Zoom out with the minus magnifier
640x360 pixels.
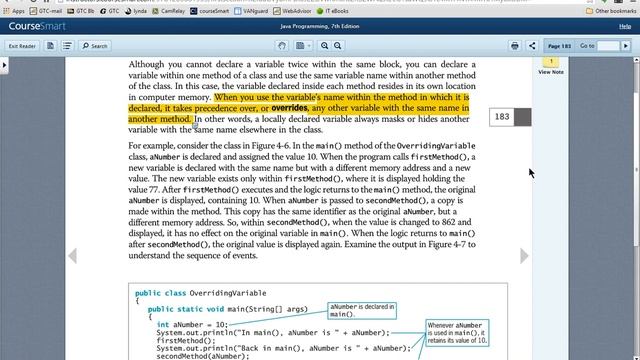(338, 46)
